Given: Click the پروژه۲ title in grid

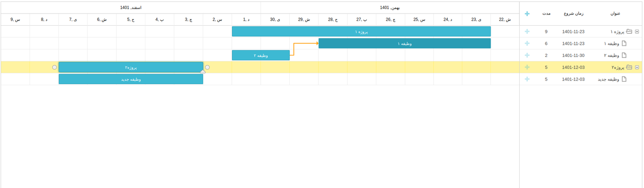Looking at the screenshot, I should pyautogui.click(x=617, y=67).
